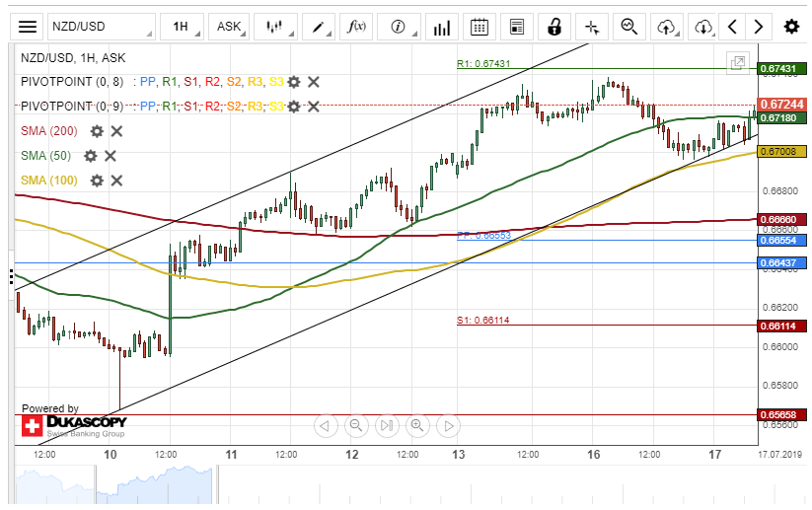Click the cloud download load icon
The height and width of the screenshot is (510, 812).
(x=702, y=27)
